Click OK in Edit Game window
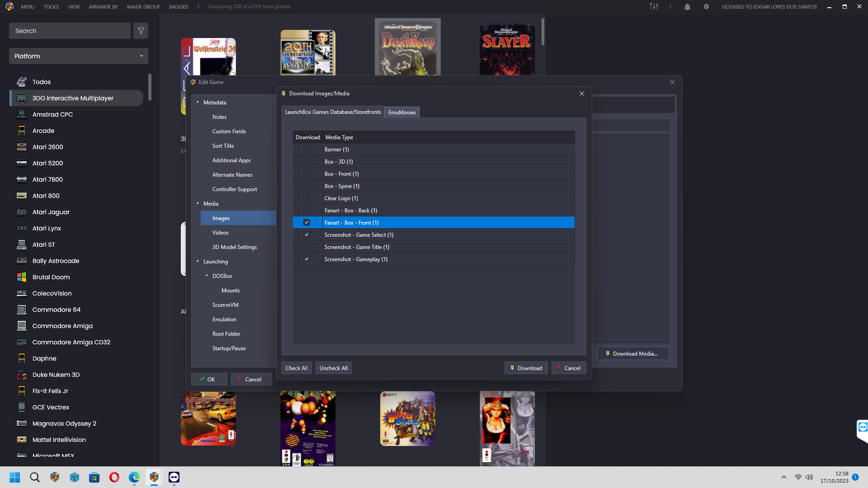 click(x=209, y=379)
